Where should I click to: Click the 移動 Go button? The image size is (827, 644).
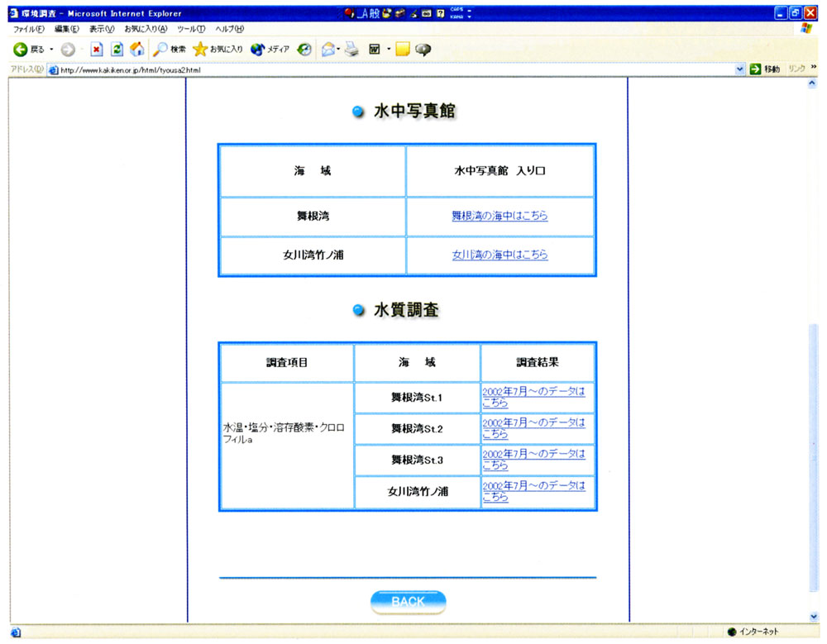(x=765, y=69)
